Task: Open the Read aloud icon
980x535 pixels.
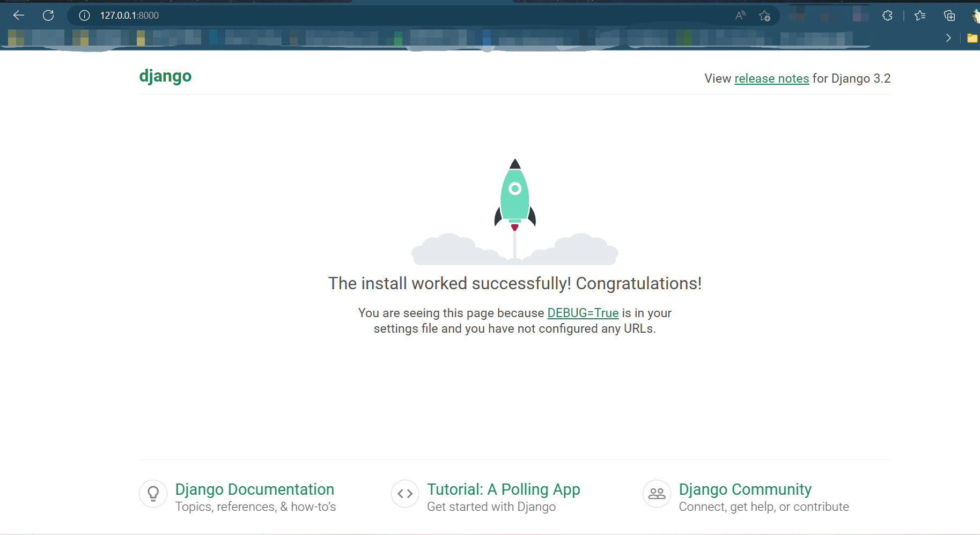Action: pos(740,16)
